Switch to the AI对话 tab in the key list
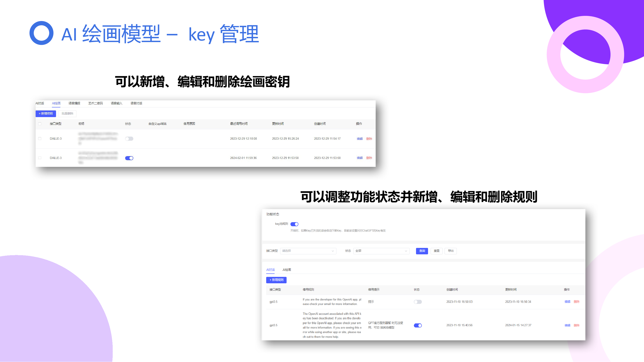The width and height of the screenshot is (644, 362). 40,103
